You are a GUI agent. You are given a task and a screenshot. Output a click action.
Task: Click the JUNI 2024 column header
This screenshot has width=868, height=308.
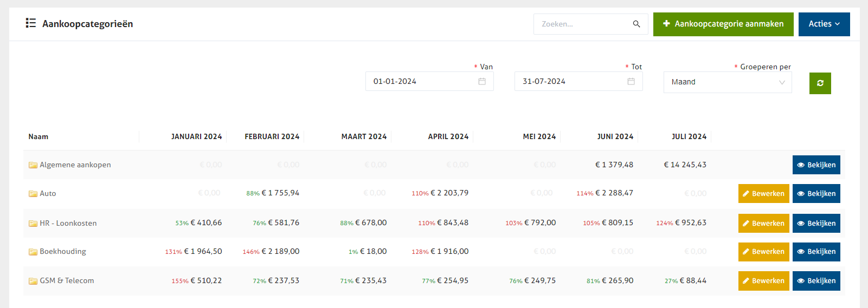[615, 137]
